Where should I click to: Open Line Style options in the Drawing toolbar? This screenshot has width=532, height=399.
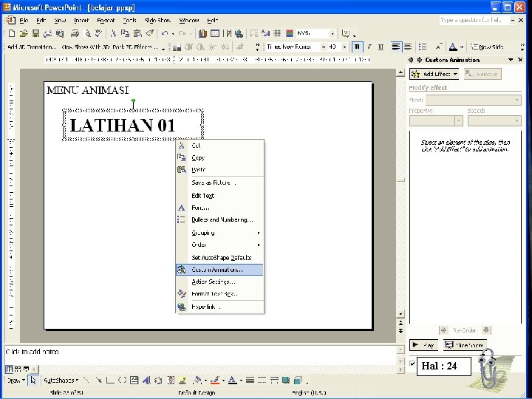pos(250,381)
